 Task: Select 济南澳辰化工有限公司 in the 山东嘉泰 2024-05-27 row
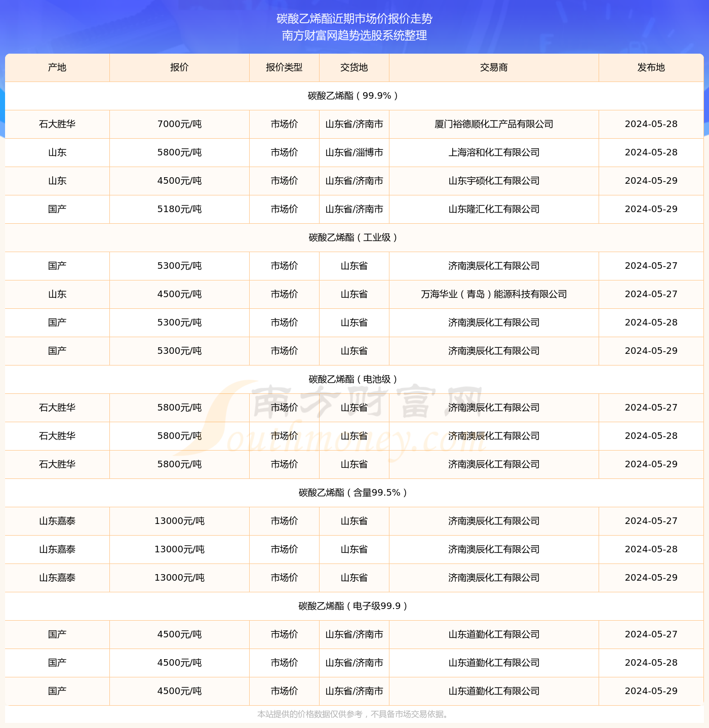[494, 521]
